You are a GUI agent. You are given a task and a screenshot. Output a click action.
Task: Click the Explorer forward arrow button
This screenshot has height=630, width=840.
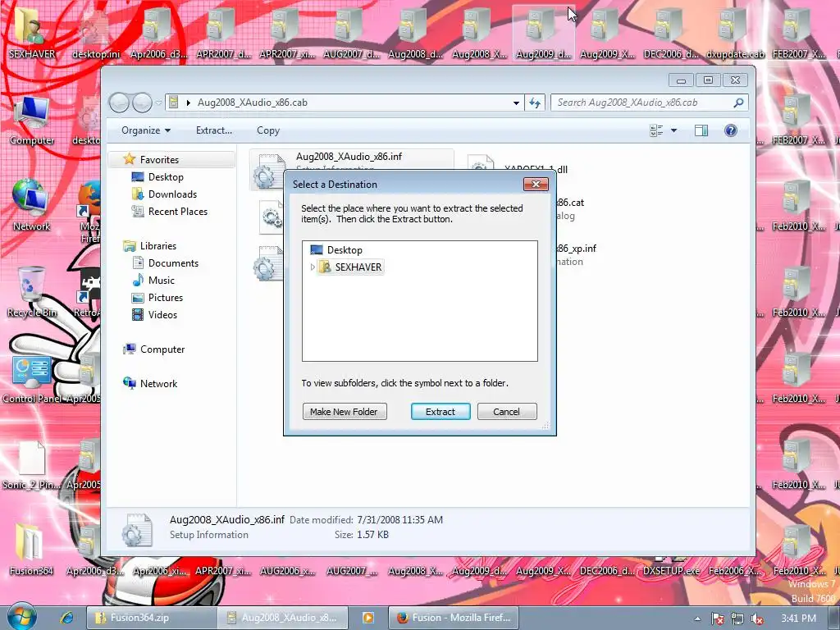pos(142,103)
